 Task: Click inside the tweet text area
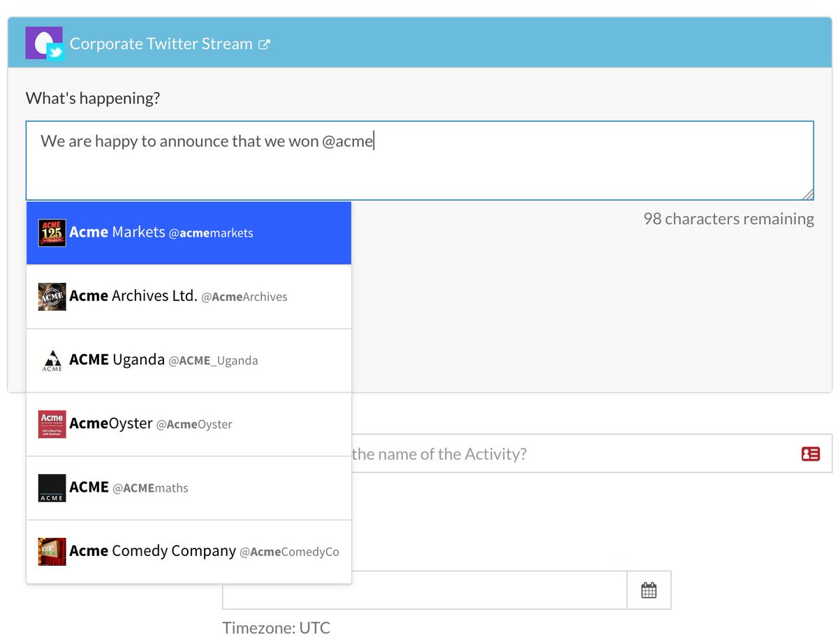coord(420,161)
